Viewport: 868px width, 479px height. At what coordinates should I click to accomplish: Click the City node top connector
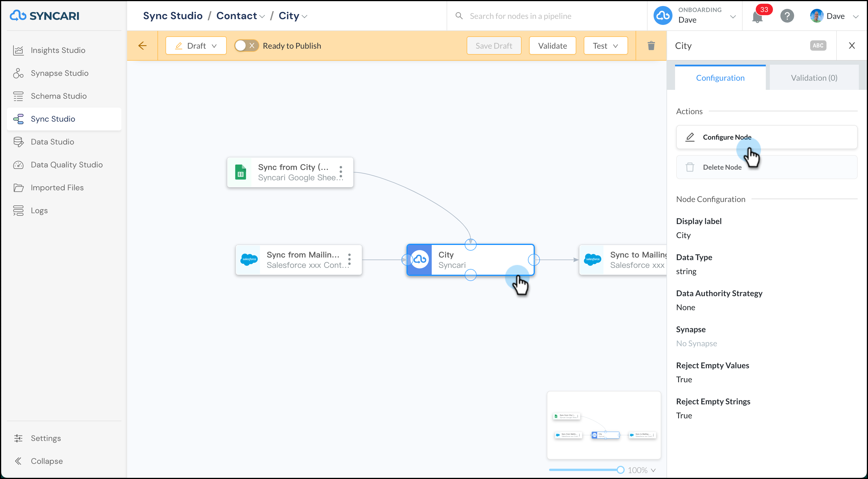click(x=470, y=244)
